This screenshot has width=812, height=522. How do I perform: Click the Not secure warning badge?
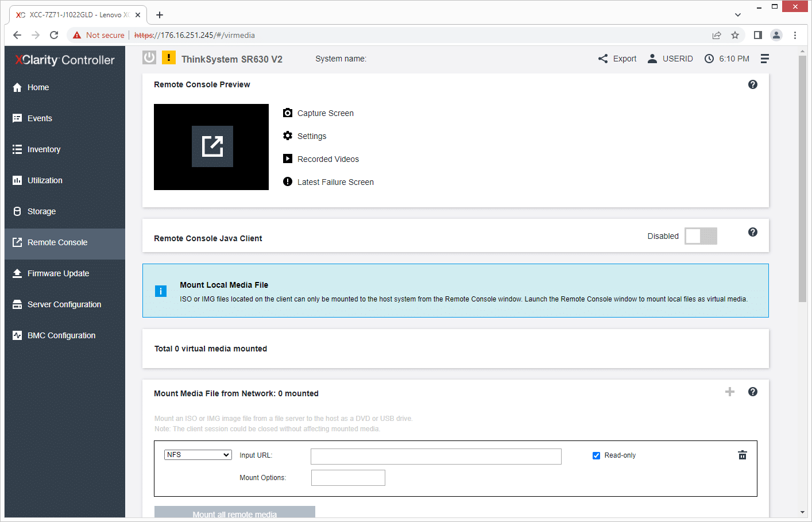pyautogui.click(x=98, y=35)
